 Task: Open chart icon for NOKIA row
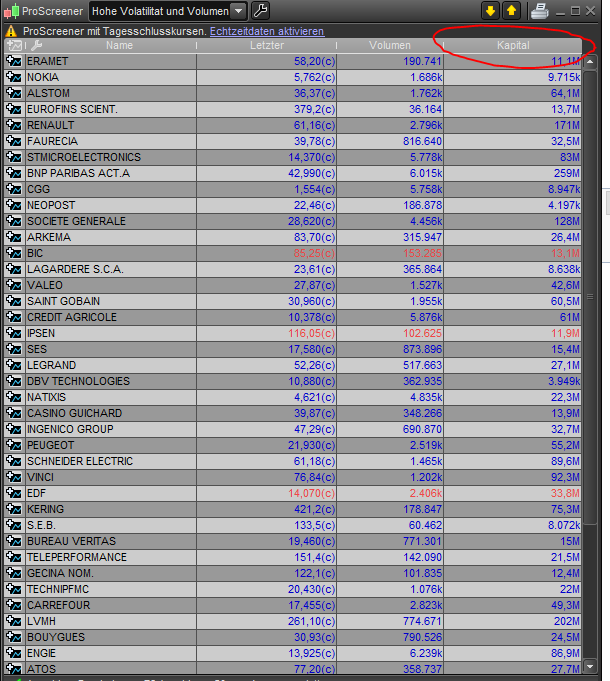click(x=14, y=77)
